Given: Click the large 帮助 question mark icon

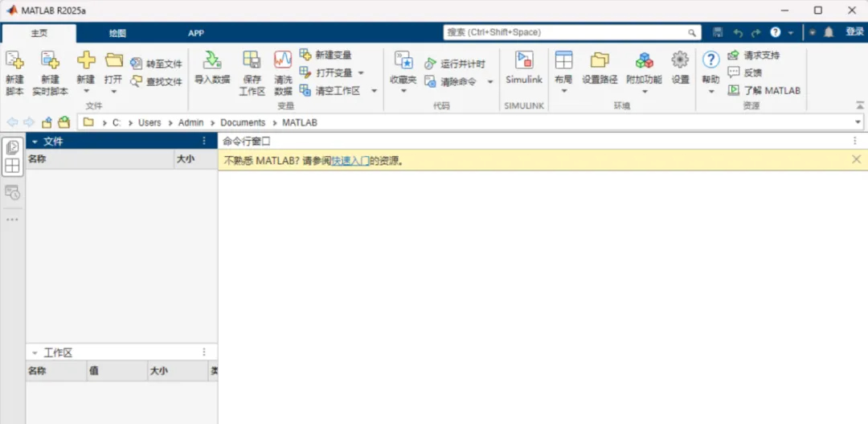Looking at the screenshot, I should 710,60.
